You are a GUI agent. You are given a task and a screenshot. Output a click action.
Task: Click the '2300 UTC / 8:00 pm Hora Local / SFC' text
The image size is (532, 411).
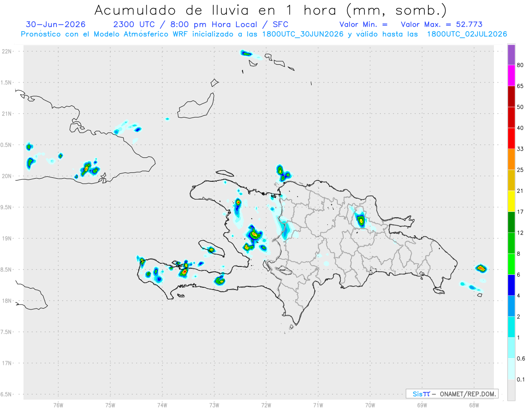201,24
